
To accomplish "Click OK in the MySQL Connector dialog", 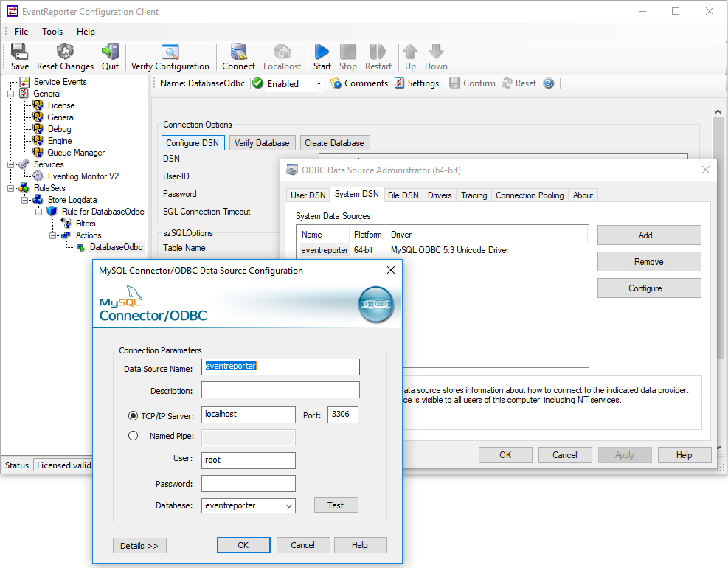I will [x=243, y=545].
